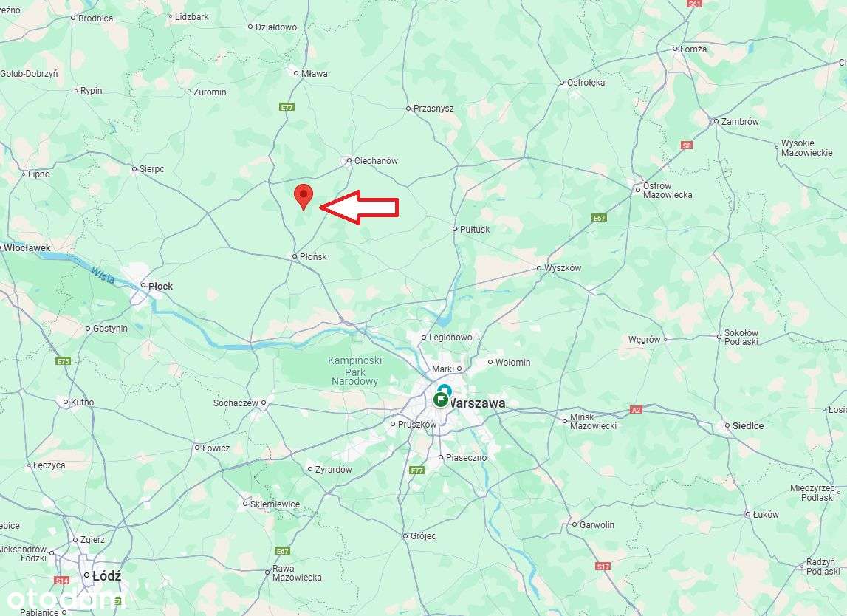
Task: Click the S8 road badge near Zambrów
Action: tap(686, 146)
